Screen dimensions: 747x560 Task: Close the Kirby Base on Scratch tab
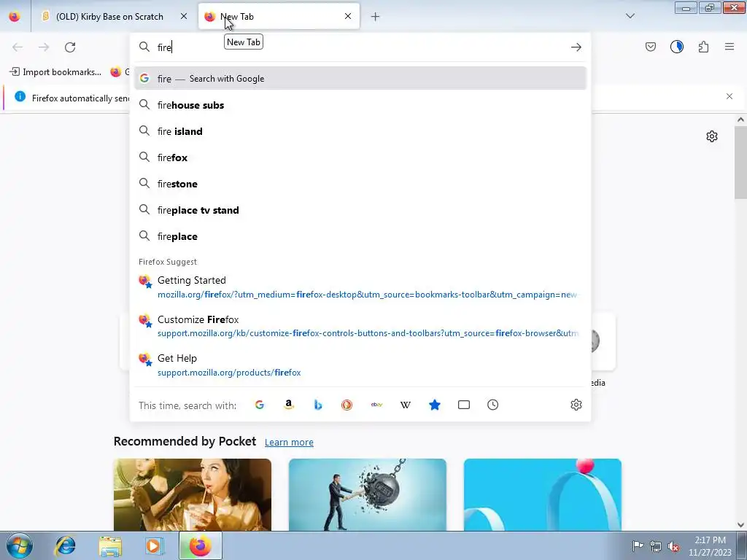pos(184,17)
